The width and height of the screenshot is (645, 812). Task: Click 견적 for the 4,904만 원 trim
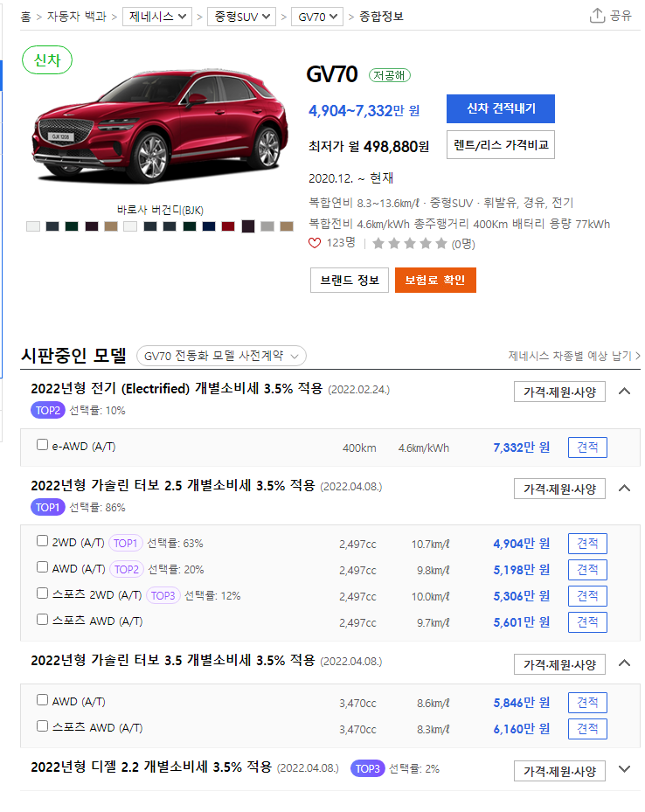(x=587, y=544)
